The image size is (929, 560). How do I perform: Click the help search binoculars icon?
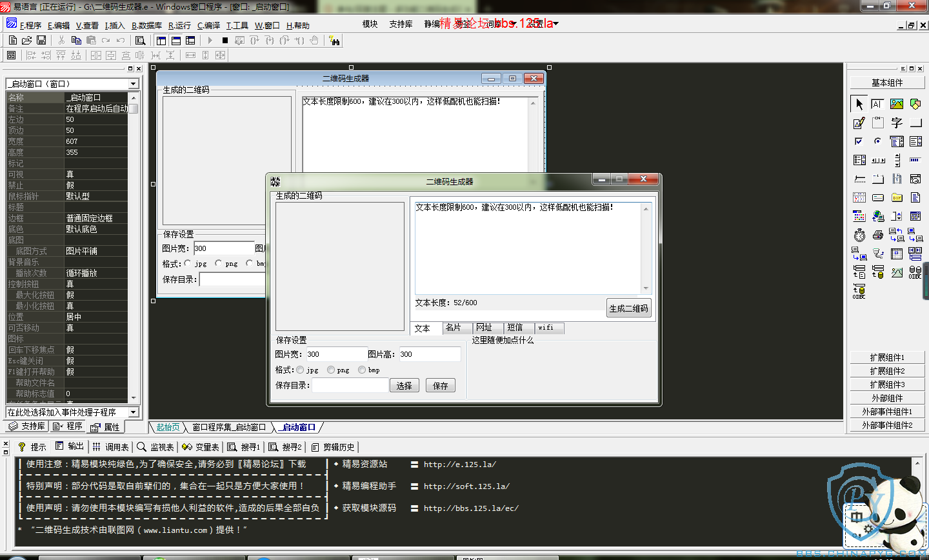point(334,41)
